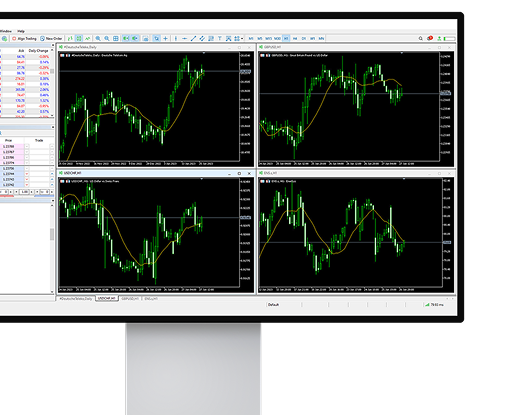
Task: Click the Tile Windows grid icon
Action: (116, 39)
